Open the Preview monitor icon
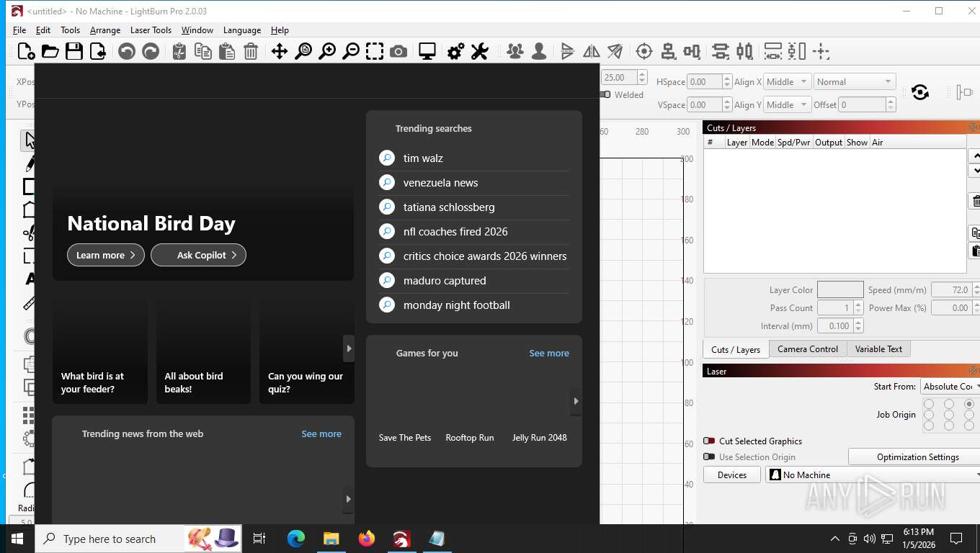980x553 pixels. click(427, 51)
